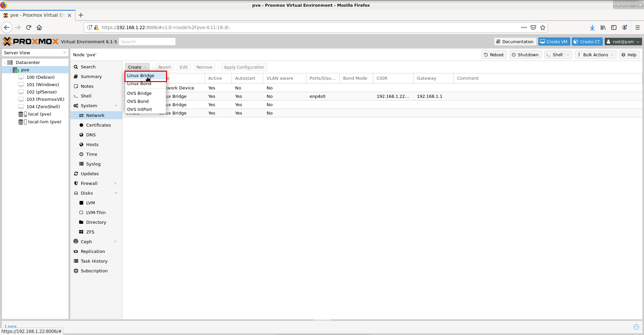Click the Edit button in the network toolbar
The image size is (644, 335).
point(183,67)
